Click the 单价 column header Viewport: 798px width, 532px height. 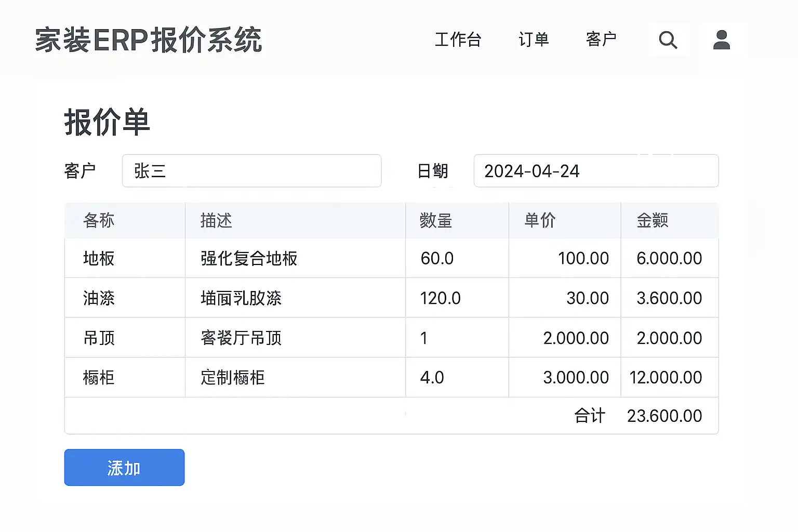(x=540, y=221)
